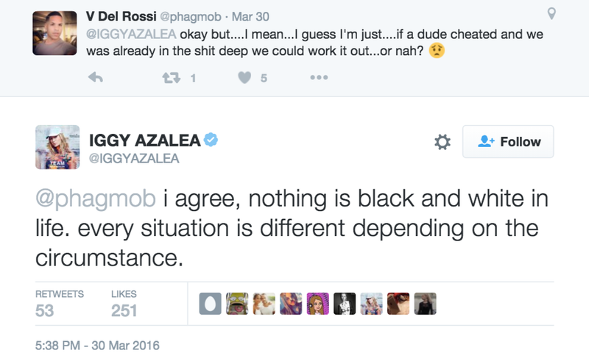View the 251 likes list

(x=124, y=304)
